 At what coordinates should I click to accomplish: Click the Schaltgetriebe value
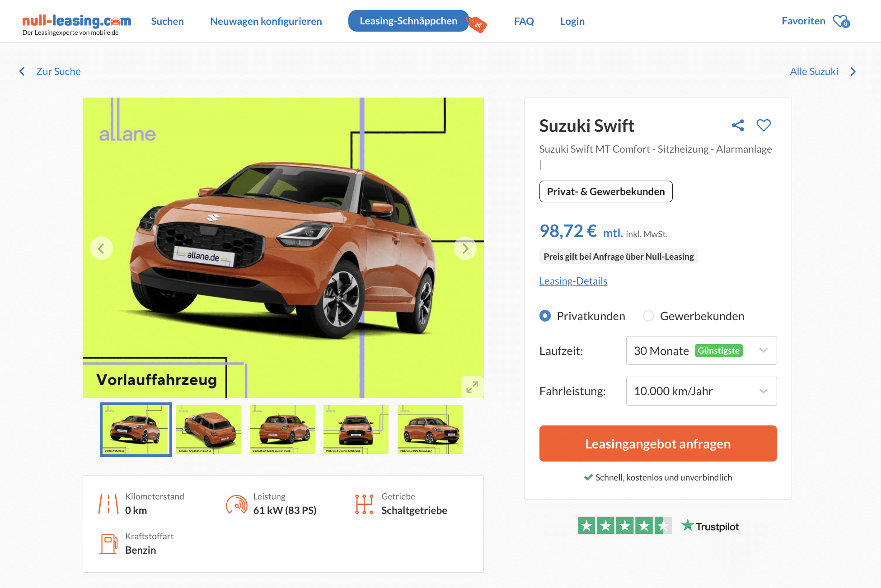(x=414, y=510)
